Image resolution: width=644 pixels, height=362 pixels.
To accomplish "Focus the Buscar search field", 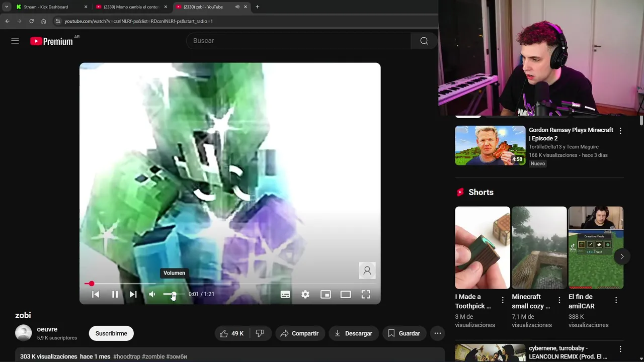I will (x=299, y=41).
